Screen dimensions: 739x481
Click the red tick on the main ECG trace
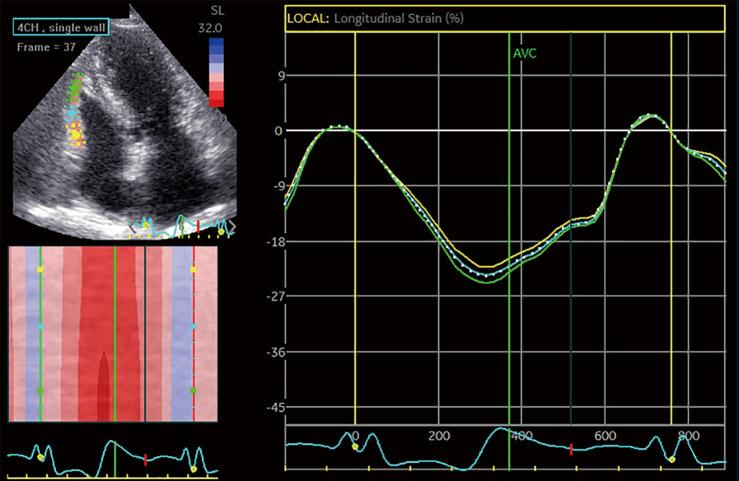[571, 449]
